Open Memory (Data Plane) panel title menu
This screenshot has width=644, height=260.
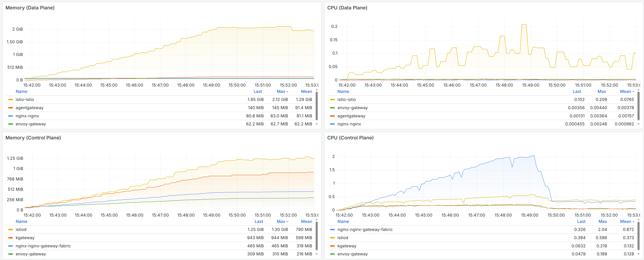tap(30, 8)
